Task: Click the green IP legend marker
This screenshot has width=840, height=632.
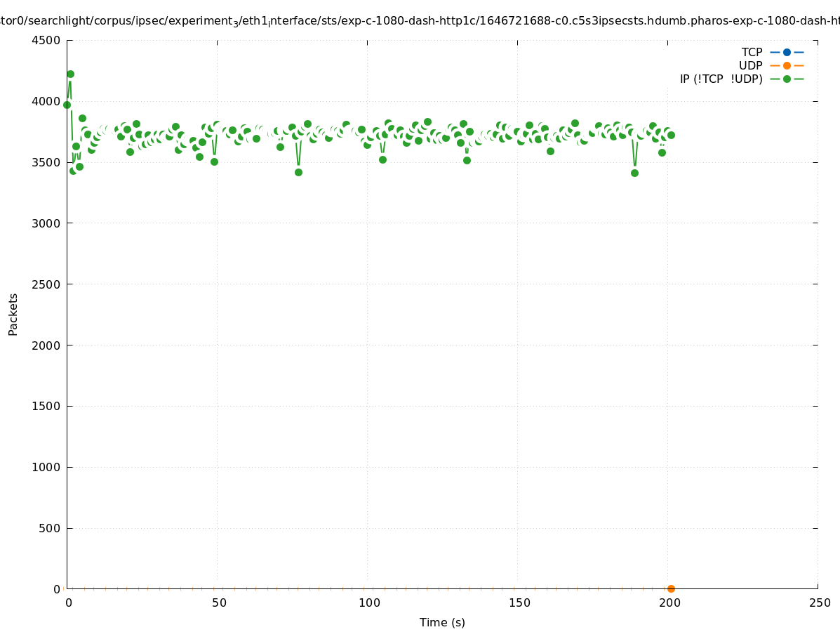Action: [x=787, y=79]
